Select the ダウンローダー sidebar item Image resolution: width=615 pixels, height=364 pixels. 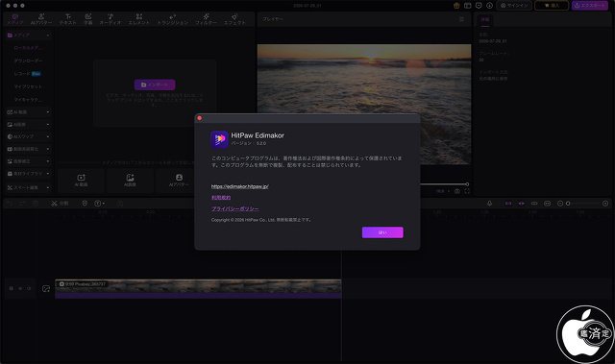tap(28, 61)
